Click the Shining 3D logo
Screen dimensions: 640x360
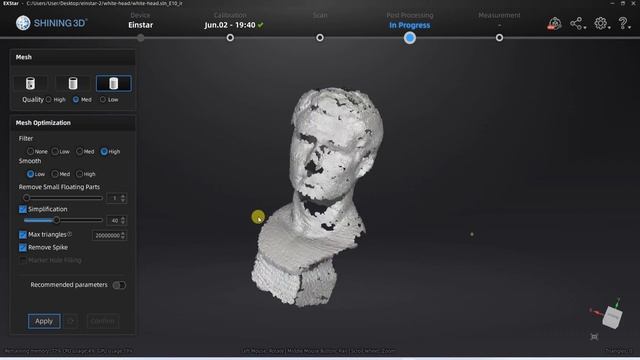(51, 23)
